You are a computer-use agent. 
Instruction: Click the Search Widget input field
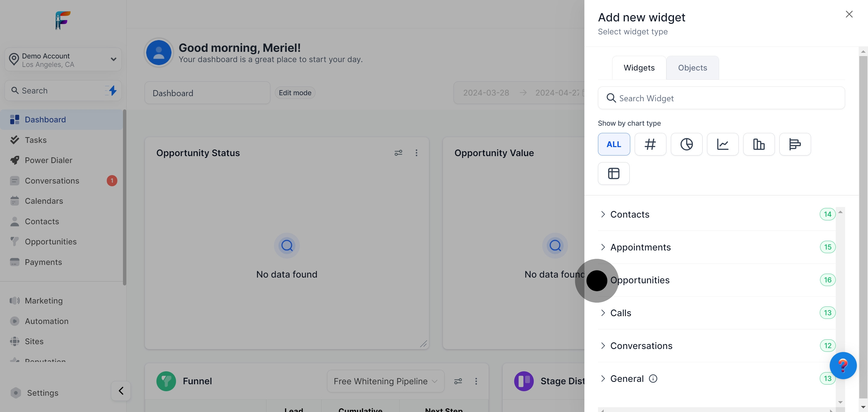[x=721, y=98]
